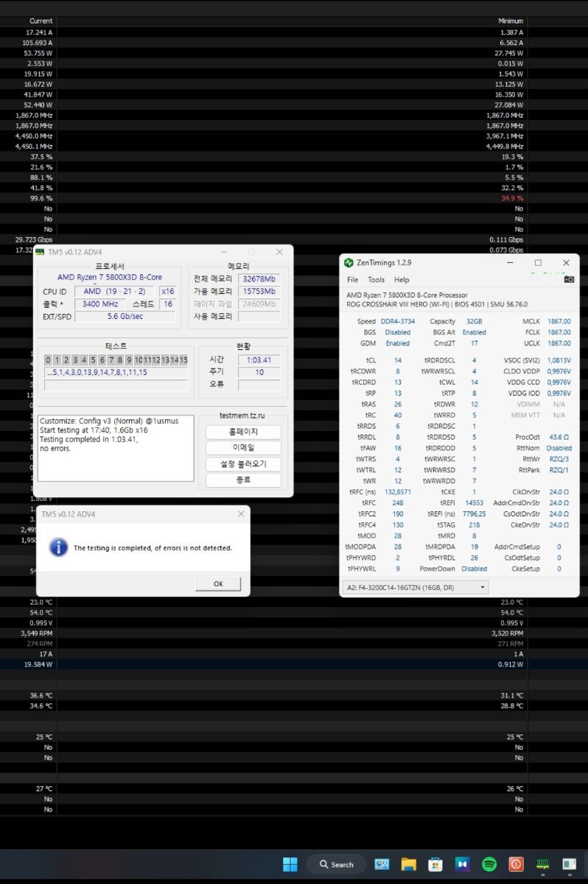
Task: Open the red power-timer taskbar icon
Action: tap(516, 864)
